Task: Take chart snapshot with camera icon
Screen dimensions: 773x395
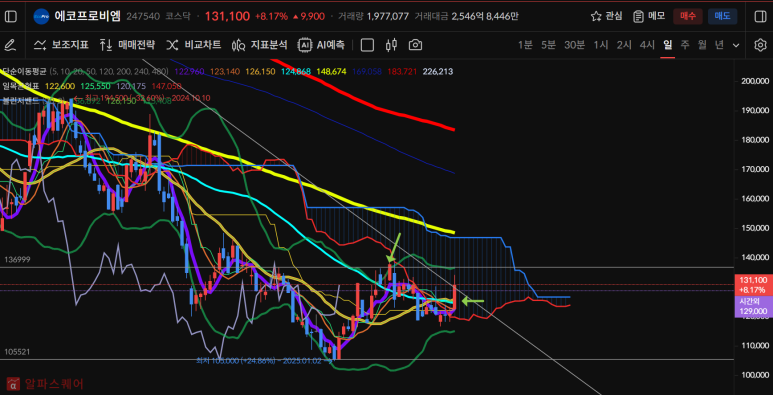Action: coord(416,45)
